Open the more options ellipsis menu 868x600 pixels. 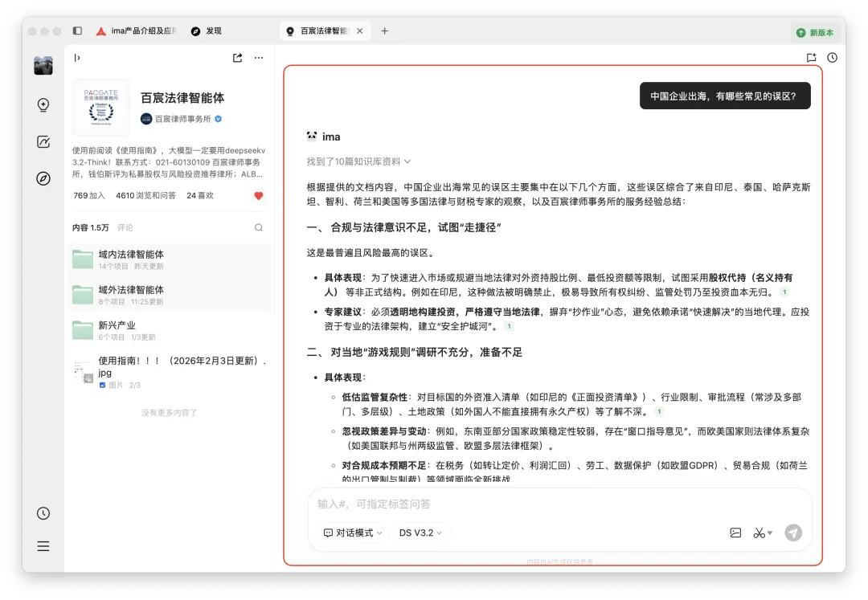pyautogui.click(x=259, y=58)
